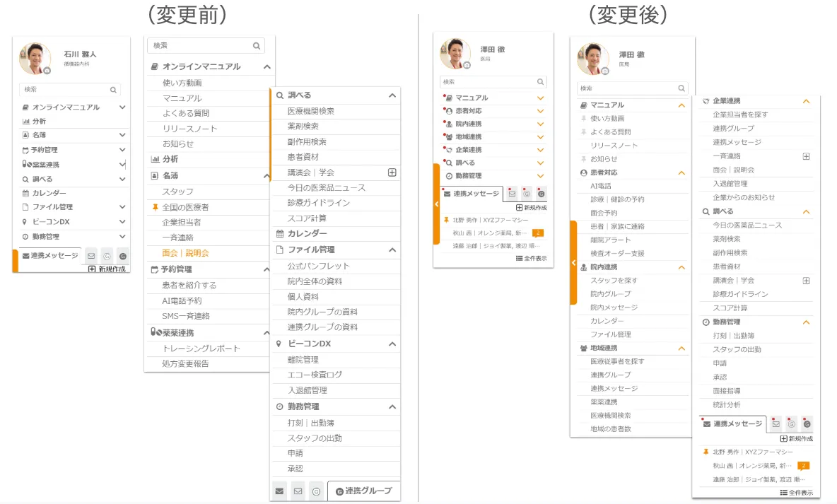Toggle the pin beside お知らせ in マニュアル
837x504 pixels.
pos(583,159)
